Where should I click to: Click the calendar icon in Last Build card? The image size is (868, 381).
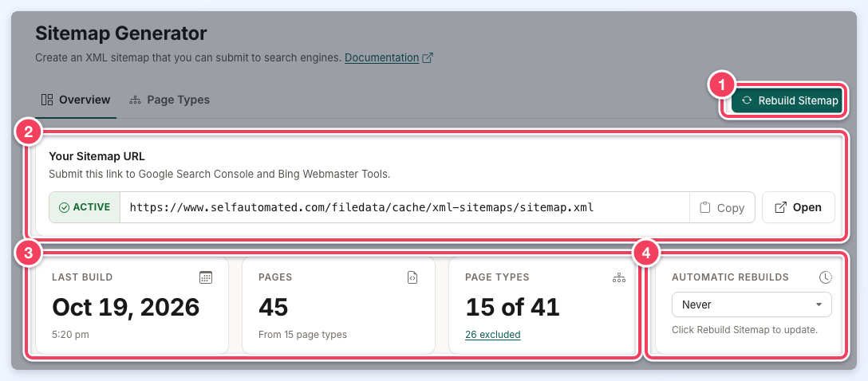(x=206, y=277)
